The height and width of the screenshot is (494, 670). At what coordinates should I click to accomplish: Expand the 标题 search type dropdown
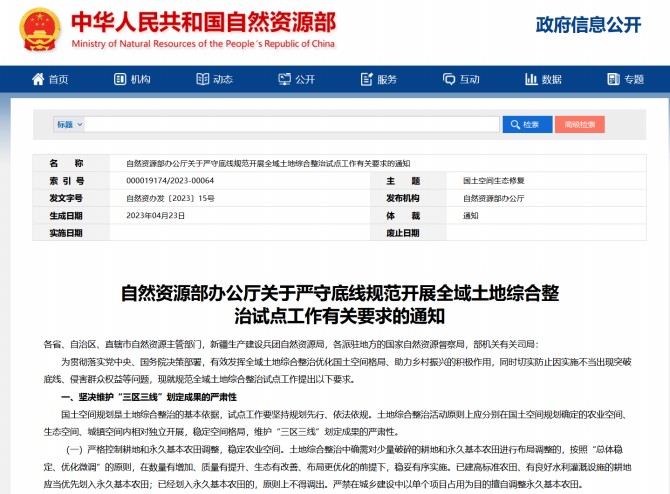[69, 124]
